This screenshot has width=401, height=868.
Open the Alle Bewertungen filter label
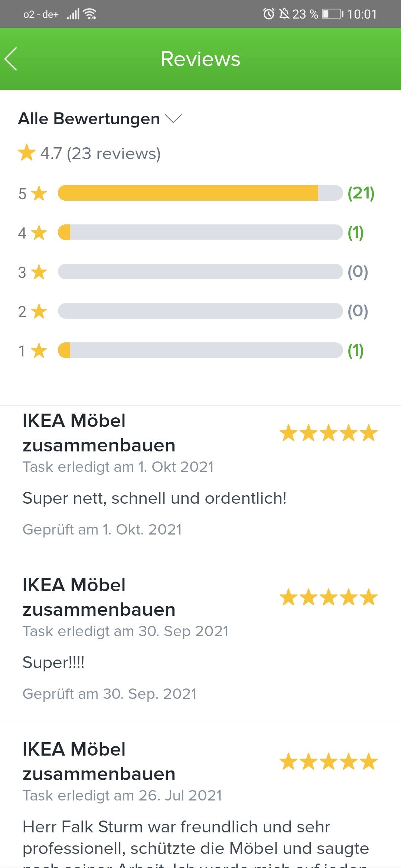(89, 119)
